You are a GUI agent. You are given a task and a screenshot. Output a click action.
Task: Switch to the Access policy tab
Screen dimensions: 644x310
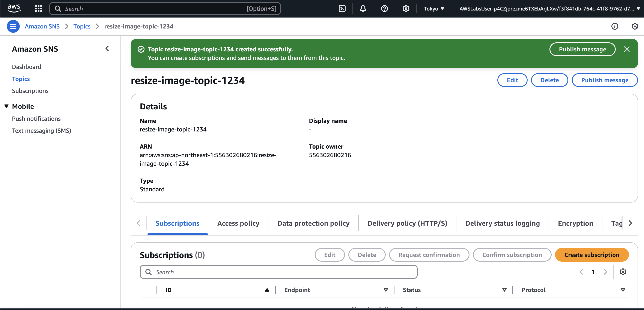238,223
